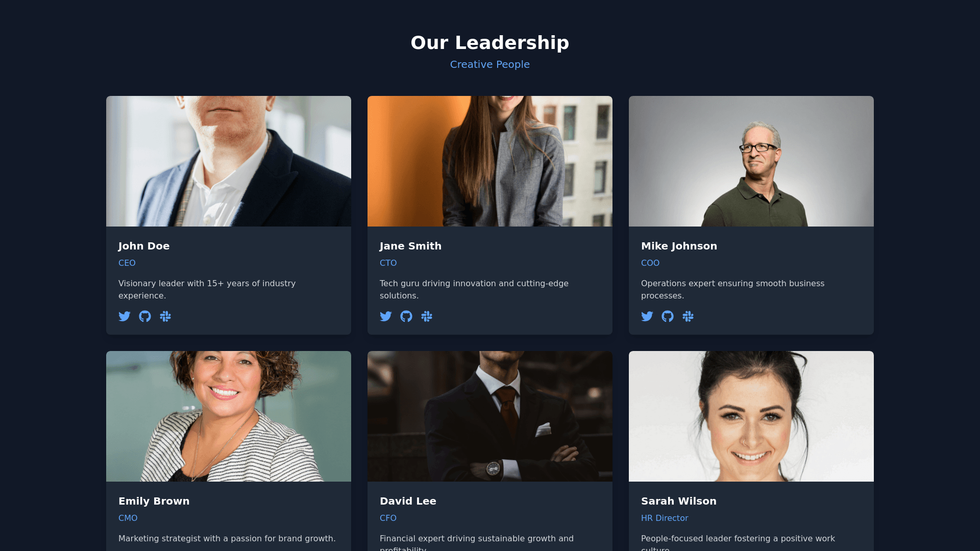Select Sarah Wilson's profile photo
Viewport: 980px width, 551px height.
[x=751, y=416]
